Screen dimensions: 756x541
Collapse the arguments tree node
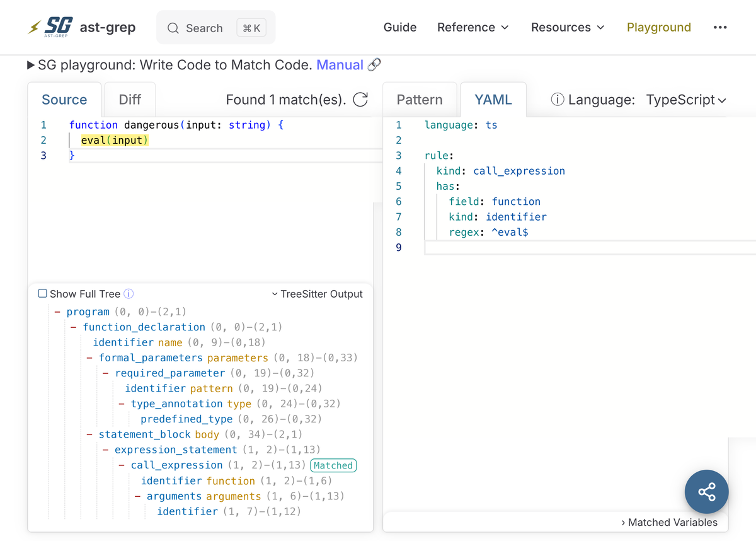click(x=138, y=496)
